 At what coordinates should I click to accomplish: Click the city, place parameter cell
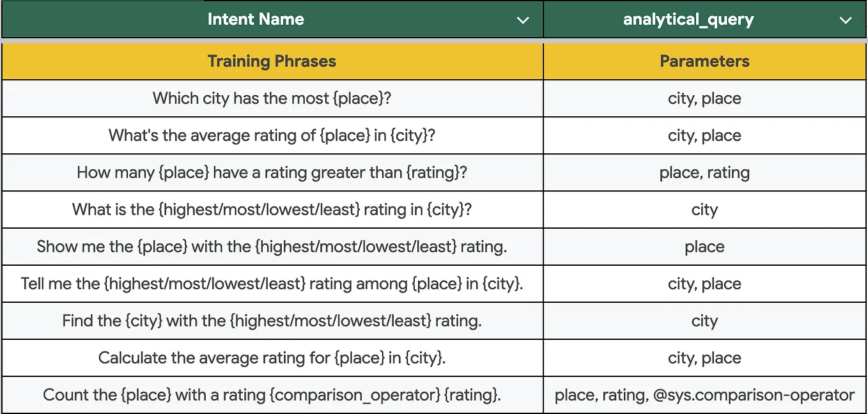[704, 98]
